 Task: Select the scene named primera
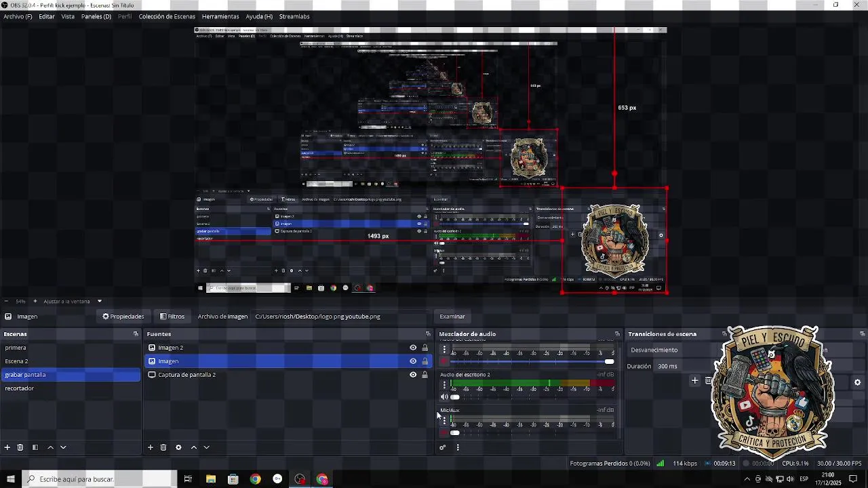pyautogui.click(x=71, y=348)
